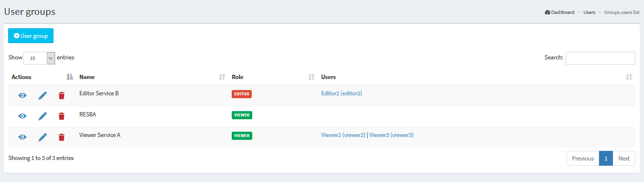Add a new User group
The image size is (644, 182).
click(x=31, y=36)
